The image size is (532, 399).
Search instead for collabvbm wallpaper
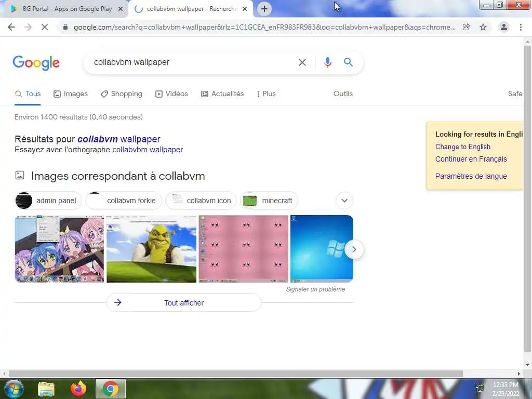tap(148, 150)
